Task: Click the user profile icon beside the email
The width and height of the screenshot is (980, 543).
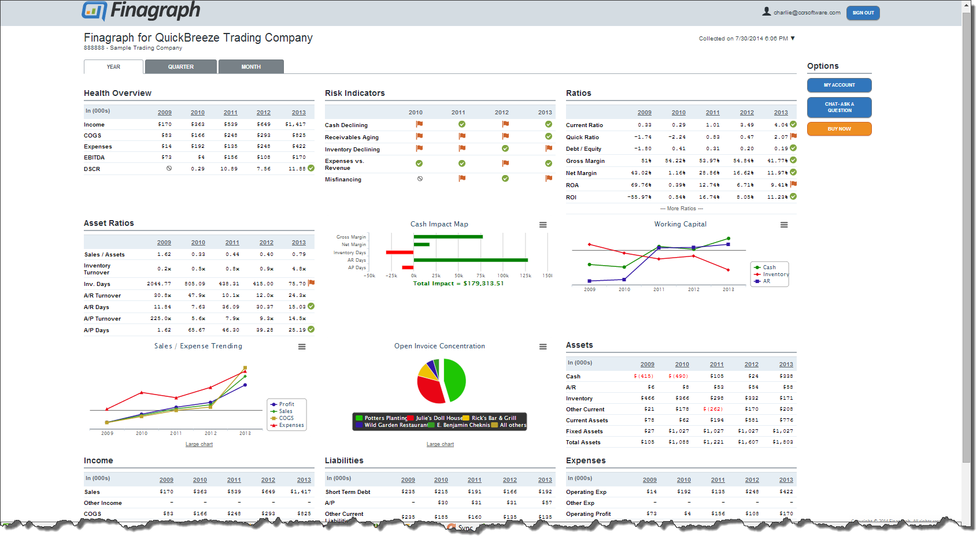Action: [767, 12]
